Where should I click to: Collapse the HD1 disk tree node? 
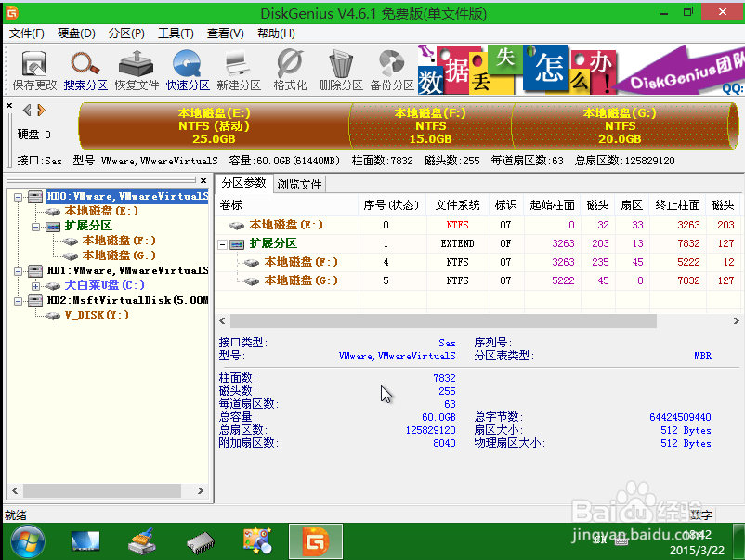[x=18, y=271]
